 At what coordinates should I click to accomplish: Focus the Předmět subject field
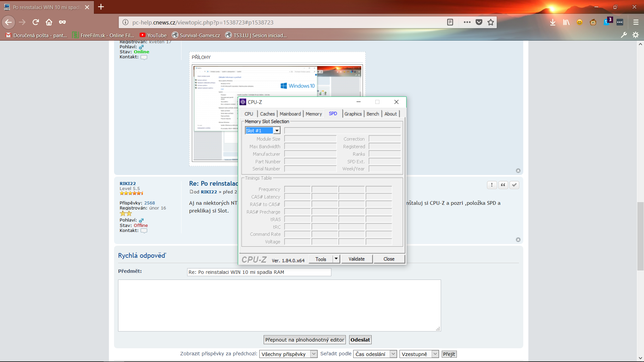click(259, 272)
